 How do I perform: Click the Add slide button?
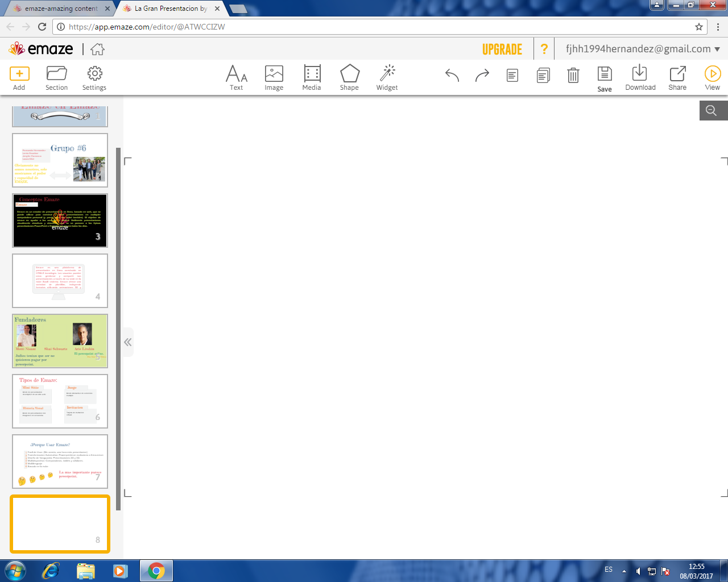pyautogui.click(x=19, y=78)
